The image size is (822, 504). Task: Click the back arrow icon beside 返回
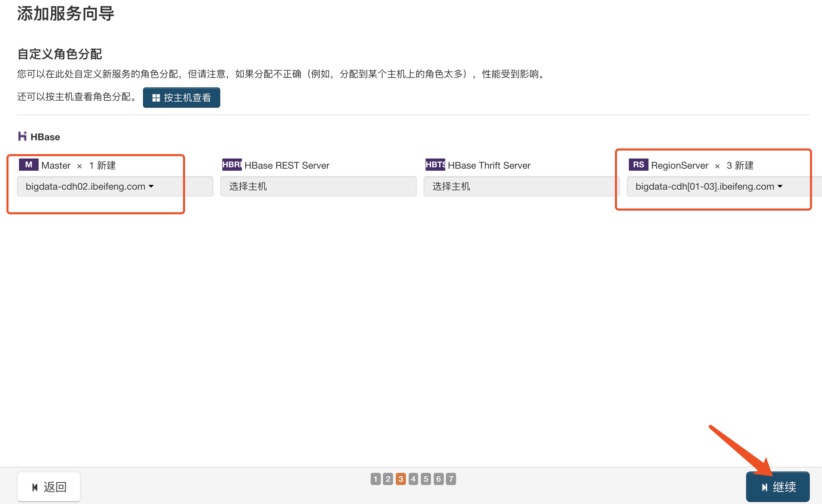pyautogui.click(x=35, y=487)
